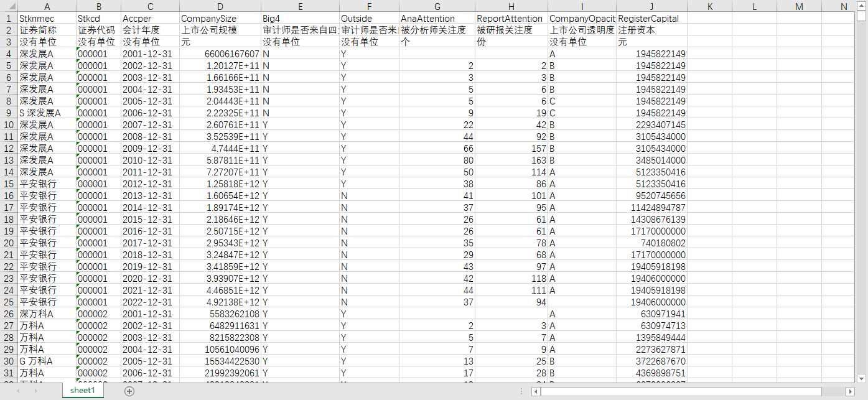Select the RegisterCapital header cell
Image resolution: width=868 pixels, height=400 pixels.
pyautogui.click(x=651, y=19)
